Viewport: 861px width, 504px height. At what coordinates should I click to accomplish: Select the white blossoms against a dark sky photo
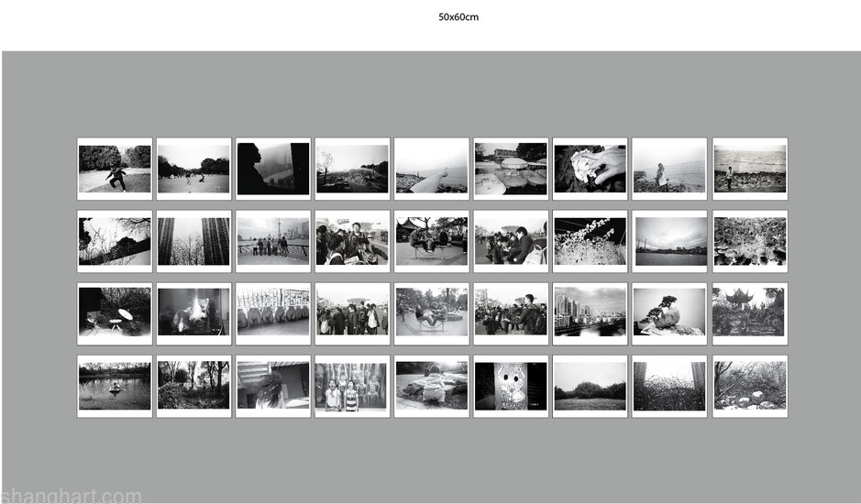point(590,241)
